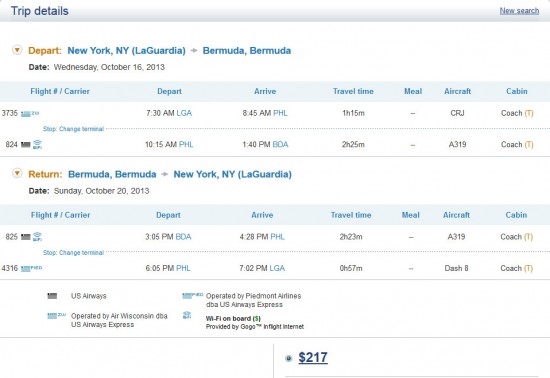The width and height of the screenshot is (550, 378).
Task: Click flight number 824
Action: tap(12, 144)
